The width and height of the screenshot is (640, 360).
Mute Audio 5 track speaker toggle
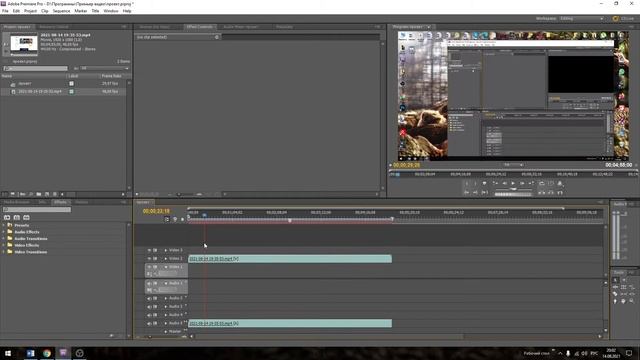(149, 323)
